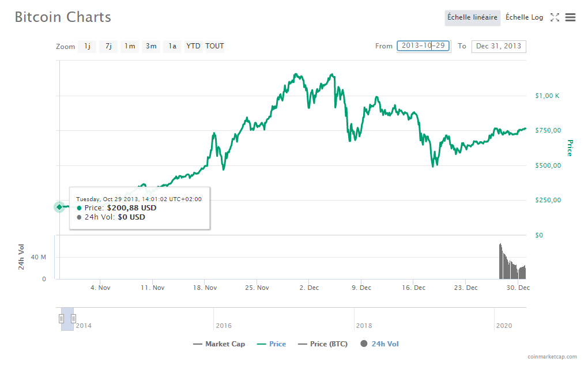Viewport: 588px width, 370px height.
Task: Choose the 1m zoom range
Action: pos(130,46)
